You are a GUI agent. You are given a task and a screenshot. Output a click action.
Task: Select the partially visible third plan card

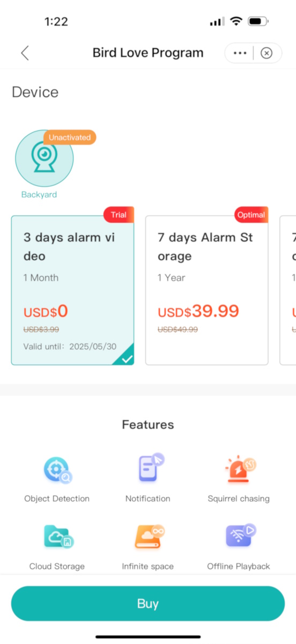288,290
